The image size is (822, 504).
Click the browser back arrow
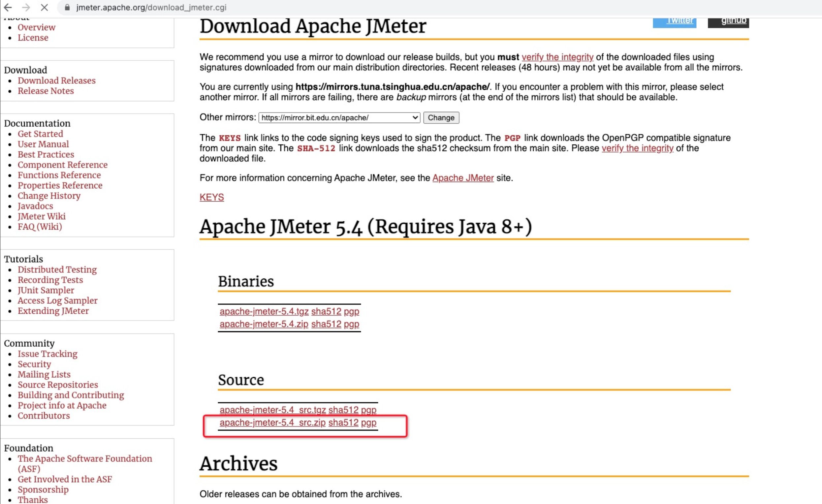pos(8,7)
